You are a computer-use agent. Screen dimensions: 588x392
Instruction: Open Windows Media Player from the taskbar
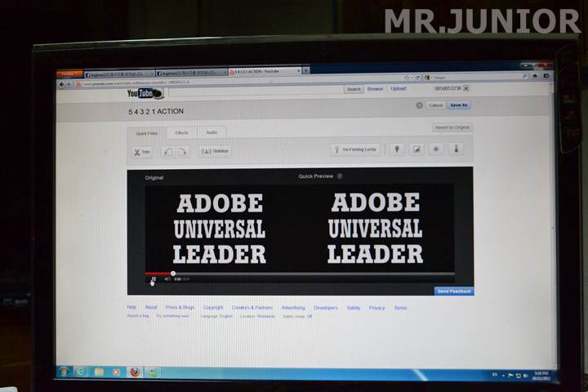116,372
